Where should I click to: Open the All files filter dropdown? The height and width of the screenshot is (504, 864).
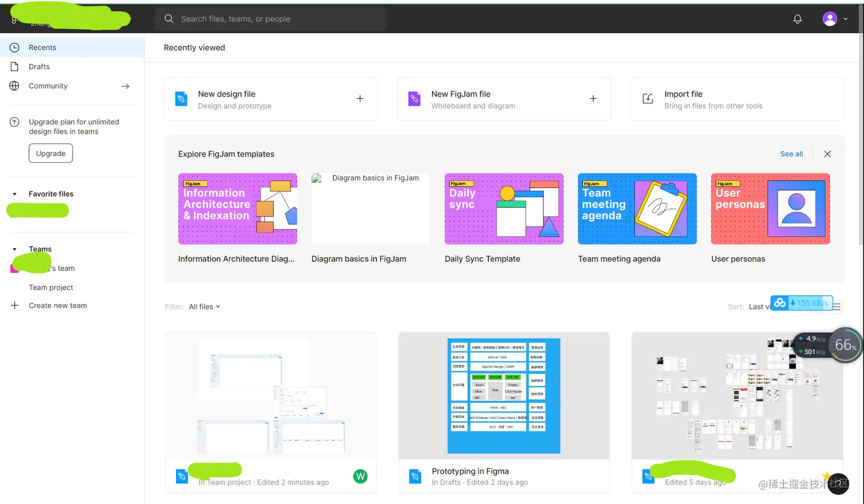click(204, 307)
